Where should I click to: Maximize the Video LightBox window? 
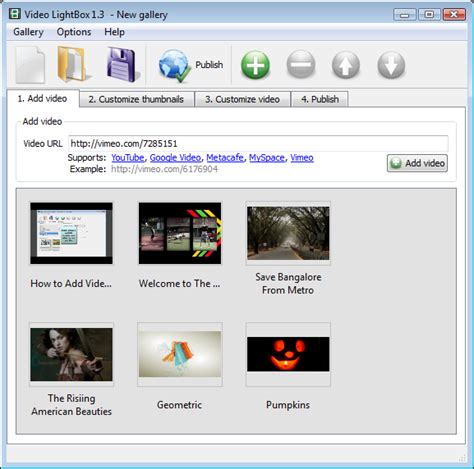[429, 15]
